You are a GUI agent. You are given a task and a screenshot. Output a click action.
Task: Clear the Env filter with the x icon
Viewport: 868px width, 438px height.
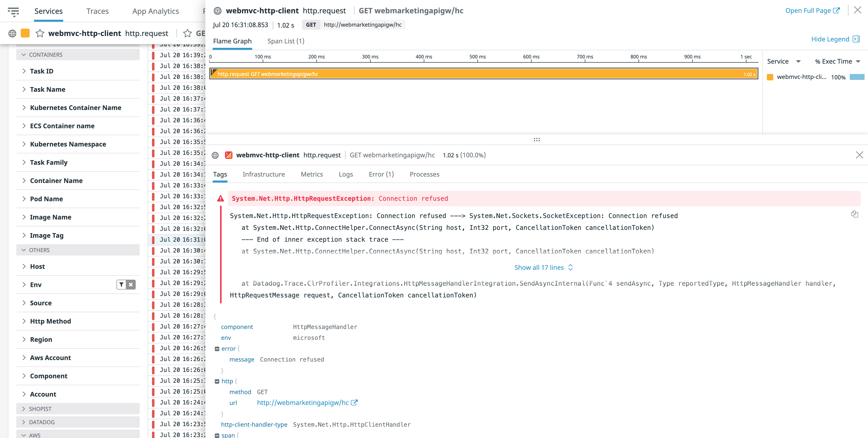pyautogui.click(x=131, y=285)
